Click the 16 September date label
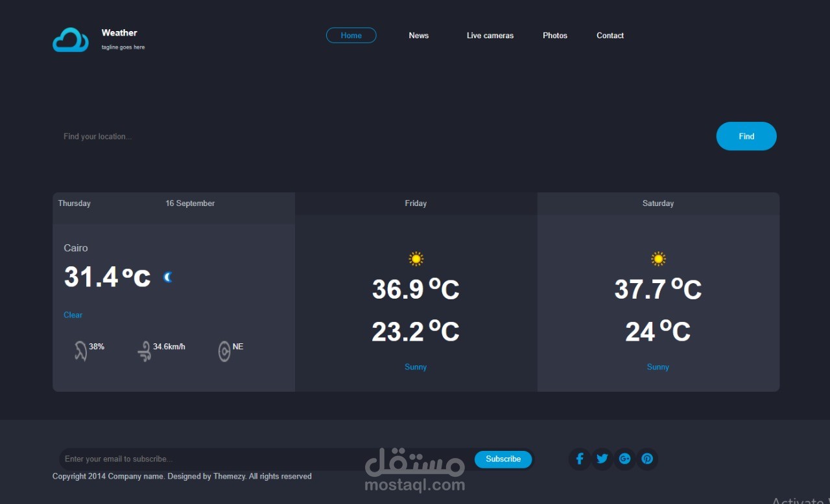This screenshot has width=830, height=504. tap(190, 203)
